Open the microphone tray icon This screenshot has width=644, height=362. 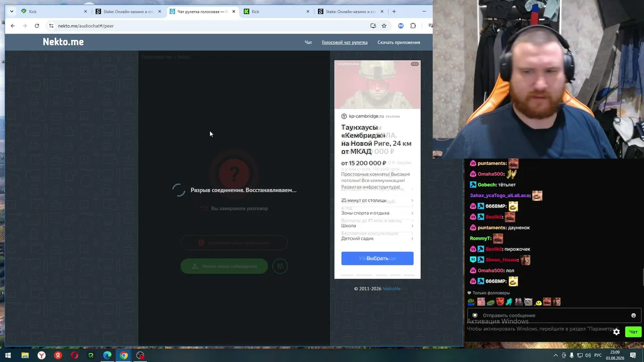[572, 355]
